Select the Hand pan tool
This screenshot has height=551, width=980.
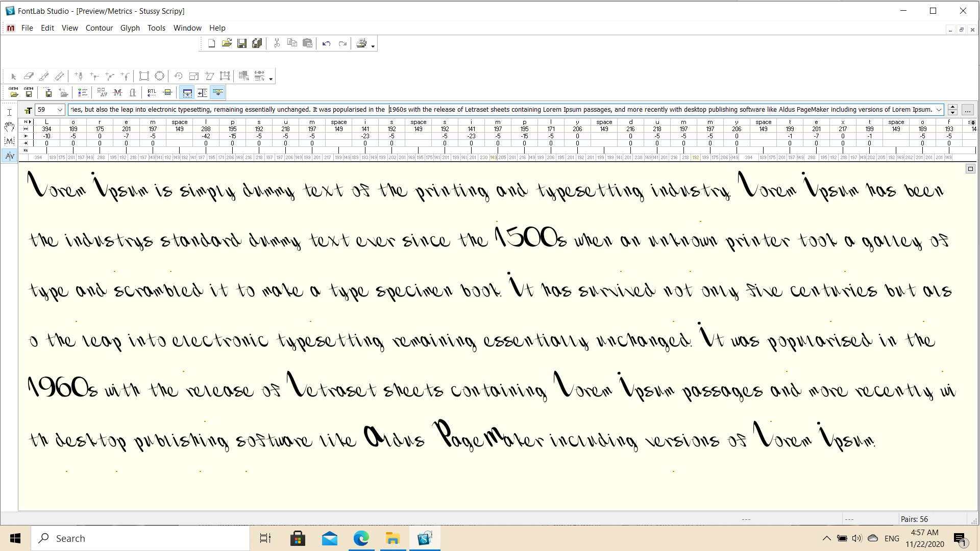point(9,127)
